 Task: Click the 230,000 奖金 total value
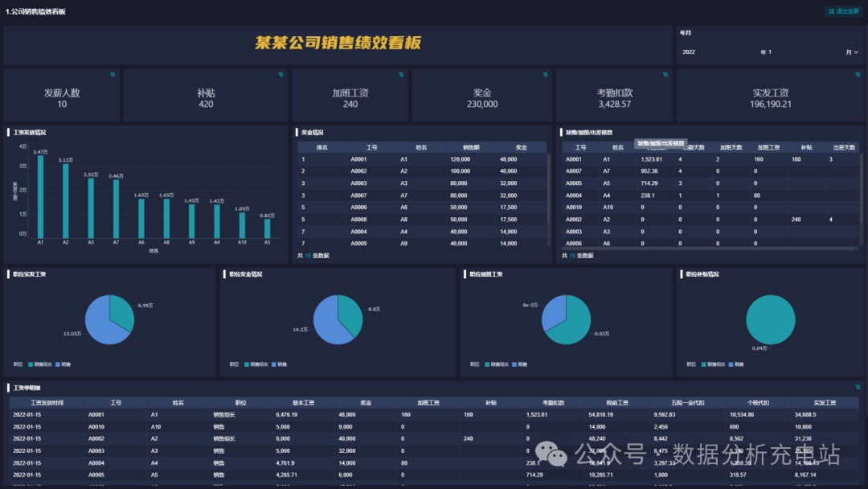click(482, 104)
